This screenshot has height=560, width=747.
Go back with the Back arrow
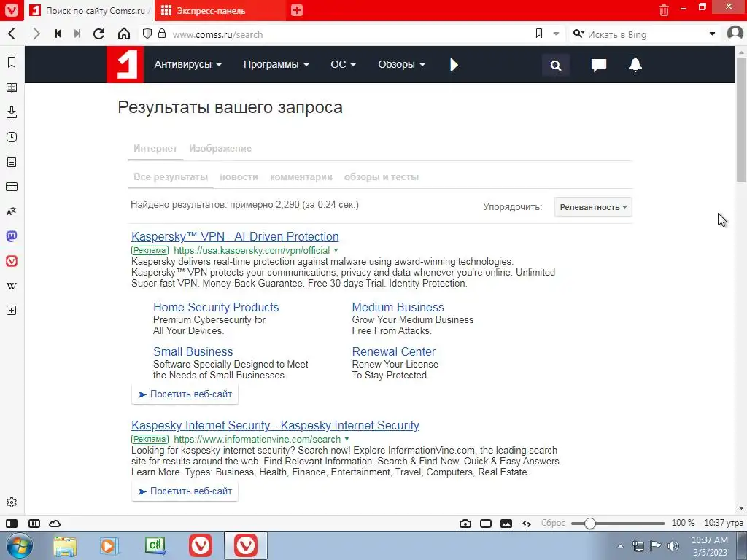pyautogui.click(x=12, y=34)
